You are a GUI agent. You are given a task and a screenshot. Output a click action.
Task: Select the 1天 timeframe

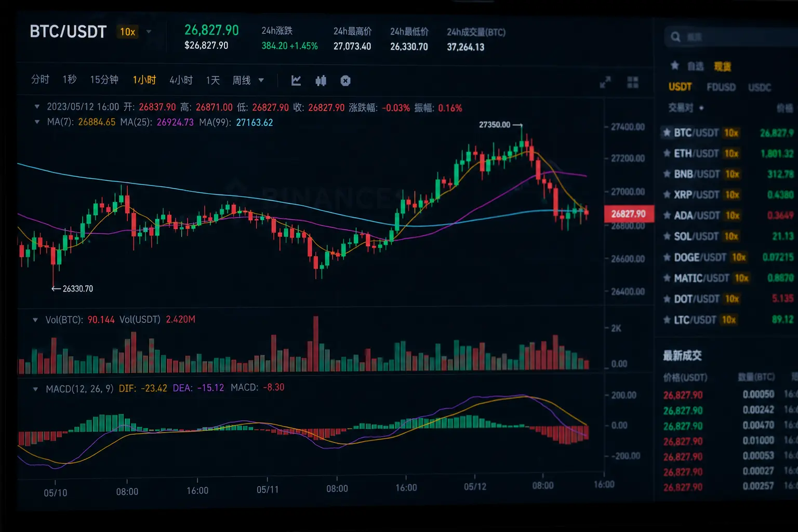tap(213, 80)
